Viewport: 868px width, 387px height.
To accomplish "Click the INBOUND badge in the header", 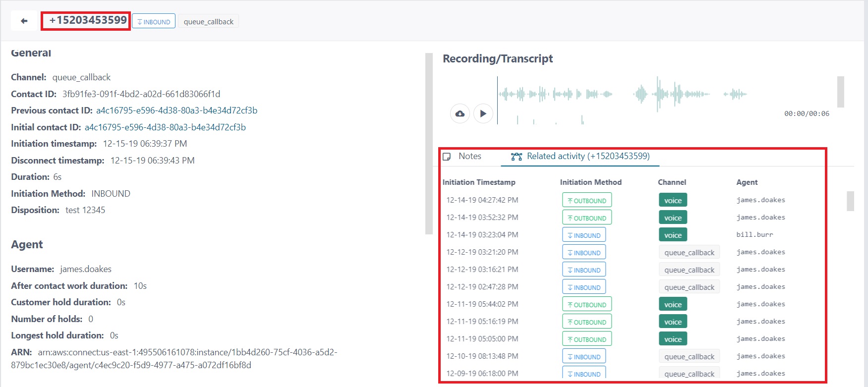I will pos(154,21).
